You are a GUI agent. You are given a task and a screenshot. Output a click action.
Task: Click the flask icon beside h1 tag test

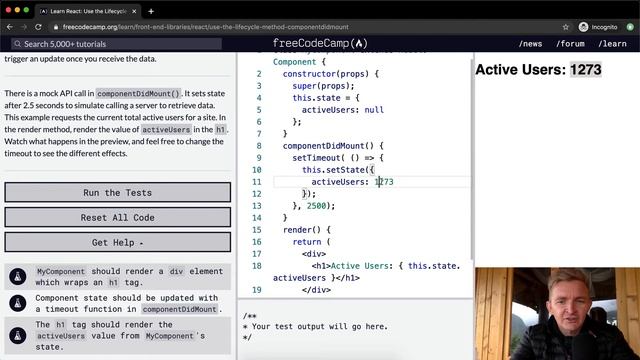(18, 336)
